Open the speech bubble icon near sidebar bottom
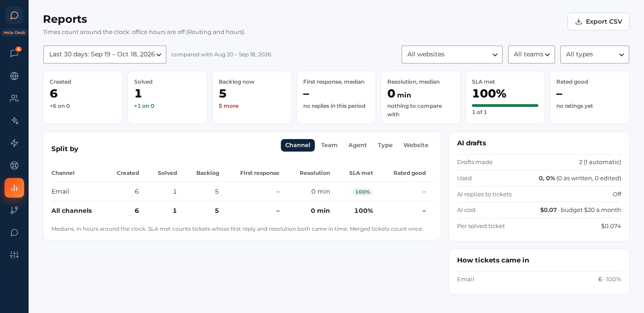Image resolution: width=644 pixels, height=313 pixels. 14,233
